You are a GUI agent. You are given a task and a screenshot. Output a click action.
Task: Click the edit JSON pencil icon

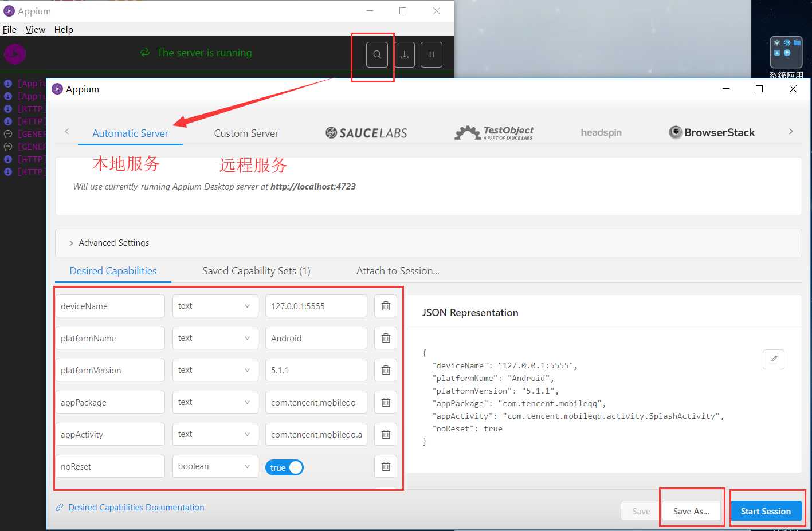[x=774, y=359]
